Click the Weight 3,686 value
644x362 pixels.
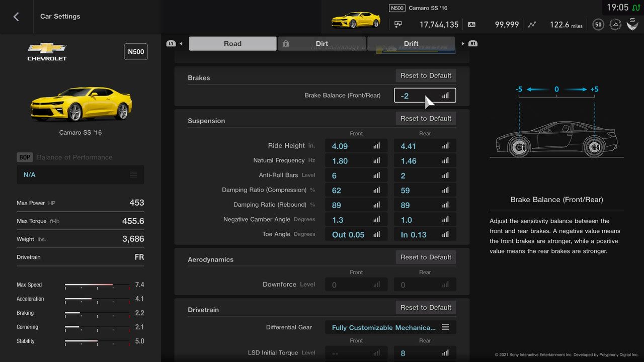coord(133,239)
